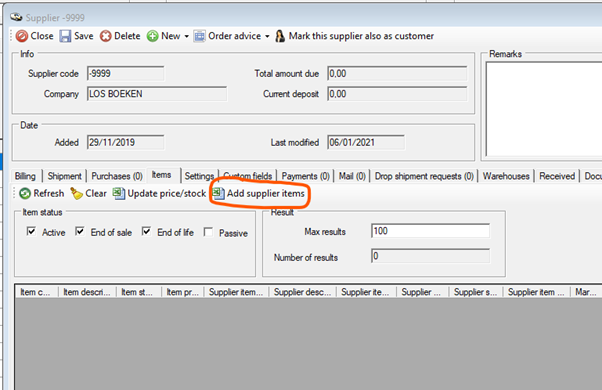Screen dimensions: 602x390
Task: Click the green New plus icon
Action: tap(152, 36)
